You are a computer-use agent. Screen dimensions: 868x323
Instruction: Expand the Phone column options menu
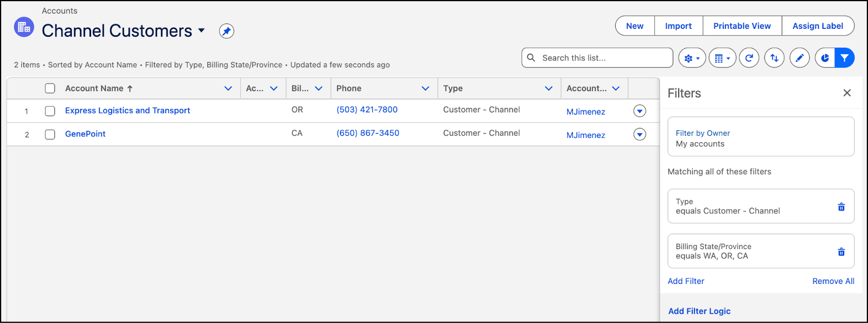[425, 88]
